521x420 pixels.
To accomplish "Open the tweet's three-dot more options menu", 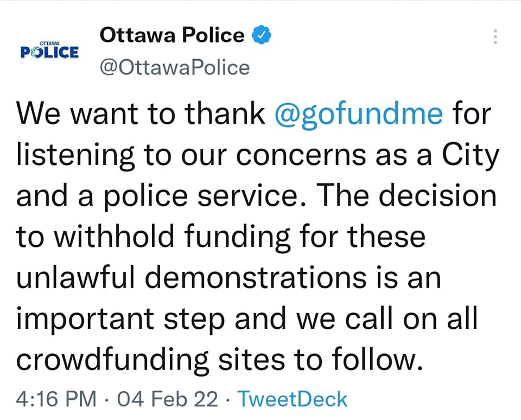I will [494, 36].
